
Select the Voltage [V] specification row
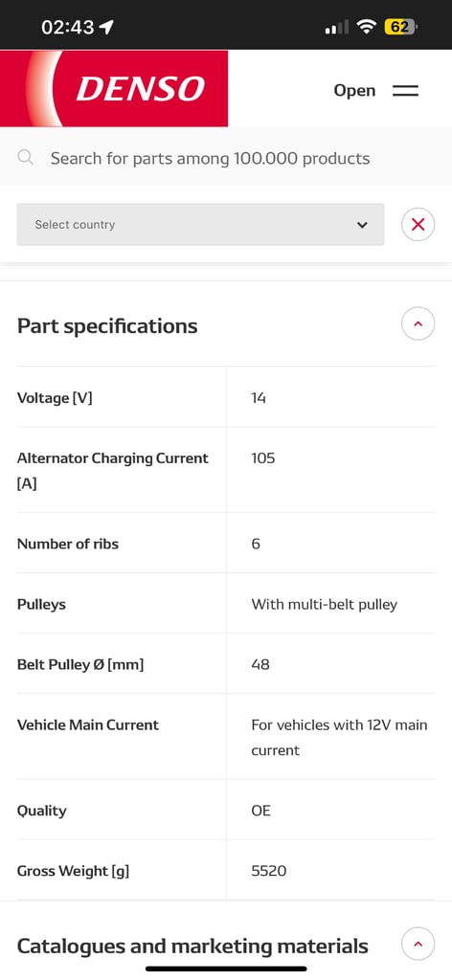(x=226, y=397)
